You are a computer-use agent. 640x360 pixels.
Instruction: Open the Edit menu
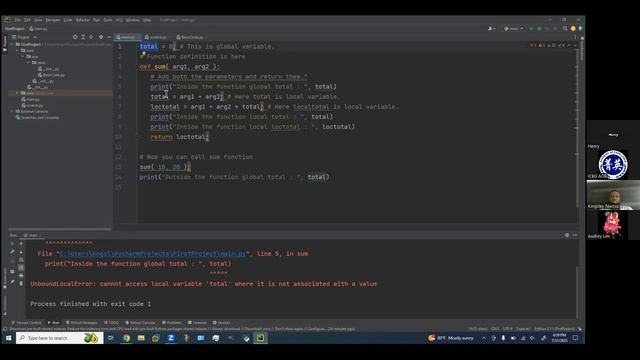coord(27,20)
